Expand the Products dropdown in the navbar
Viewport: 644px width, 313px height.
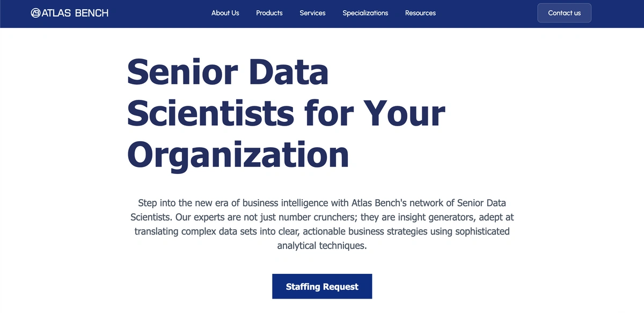[x=269, y=13]
